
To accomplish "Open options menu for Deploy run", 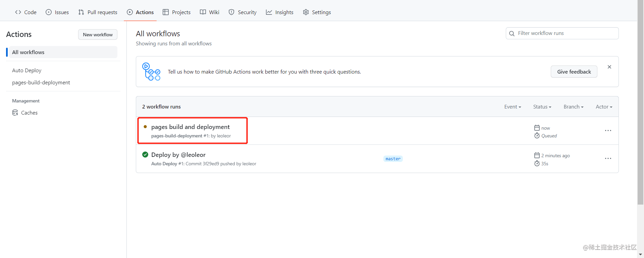I will pyautogui.click(x=608, y=159).
